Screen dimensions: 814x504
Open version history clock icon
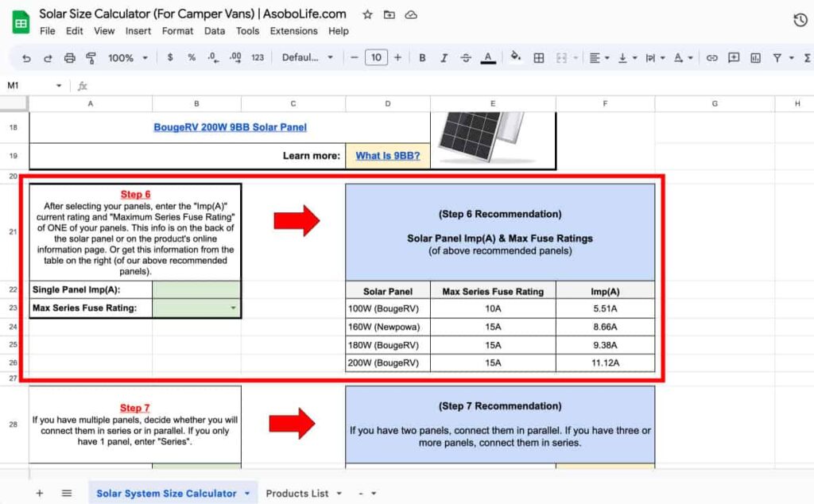[800, 20]
